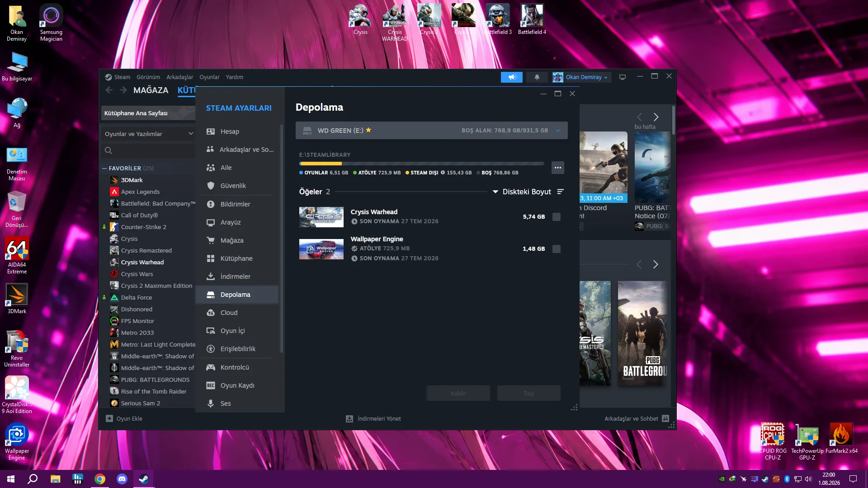Open the Arkadaşlar menu
Screen dimensions: 868x488
point(179,77)
